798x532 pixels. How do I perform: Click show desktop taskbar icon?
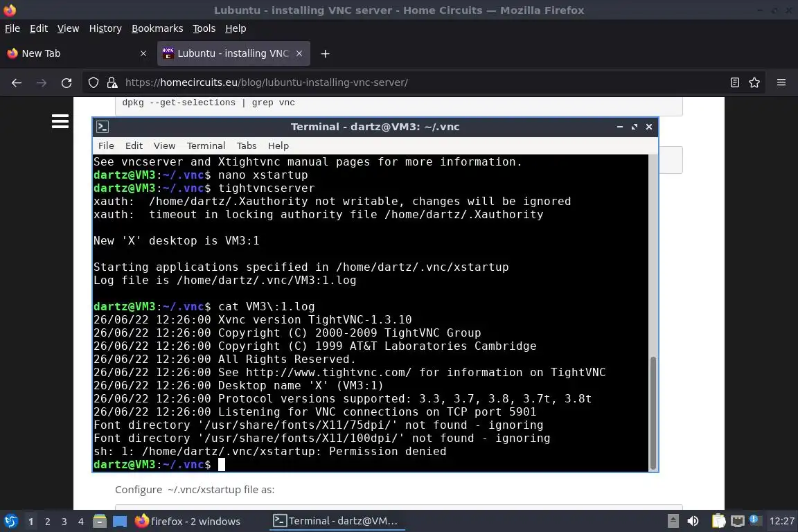[120, 521]
